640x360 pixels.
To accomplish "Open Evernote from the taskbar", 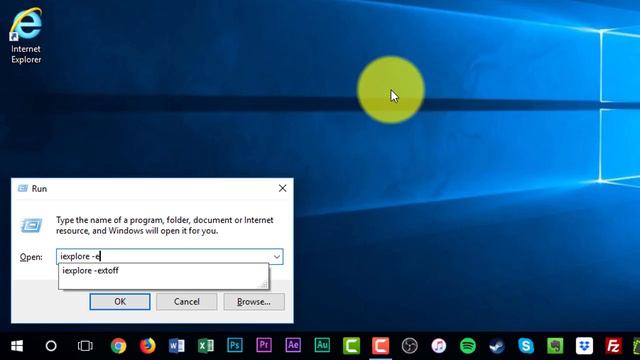I will tap(555, 346).
